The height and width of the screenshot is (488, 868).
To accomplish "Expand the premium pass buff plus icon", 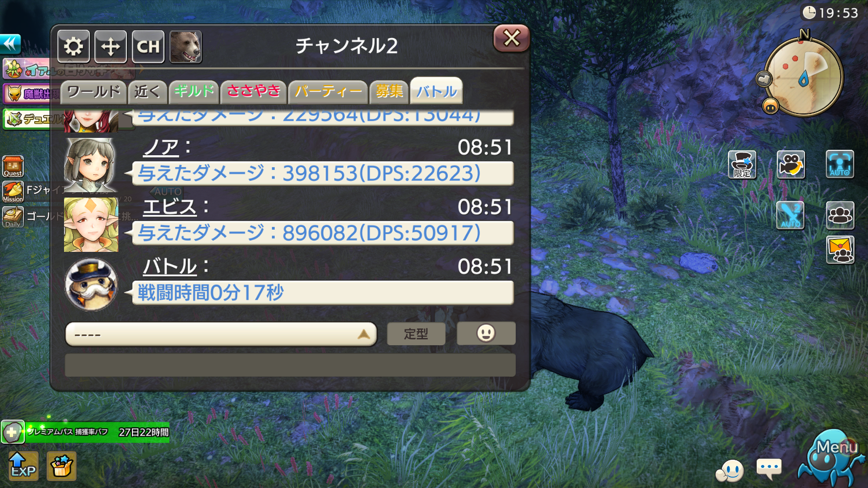I will point(12,432).
